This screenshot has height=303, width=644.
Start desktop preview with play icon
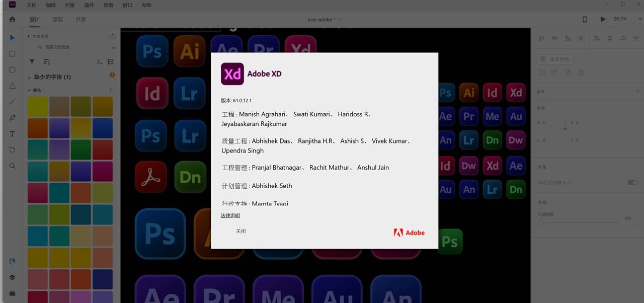(603, 19)
